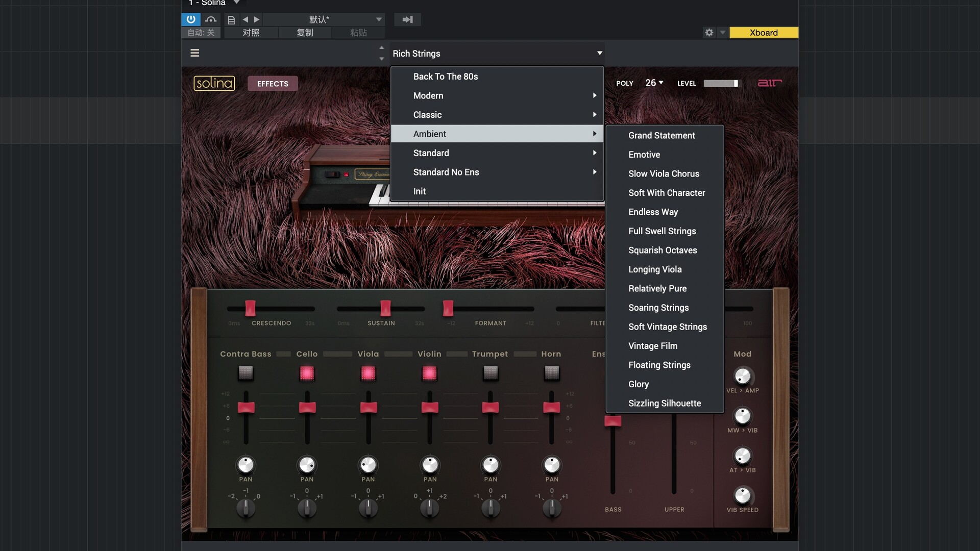The height and width of the screenshot is (551, 980).
Task: Toggle the Cello voice on/off button
Action: pos(307,373)
